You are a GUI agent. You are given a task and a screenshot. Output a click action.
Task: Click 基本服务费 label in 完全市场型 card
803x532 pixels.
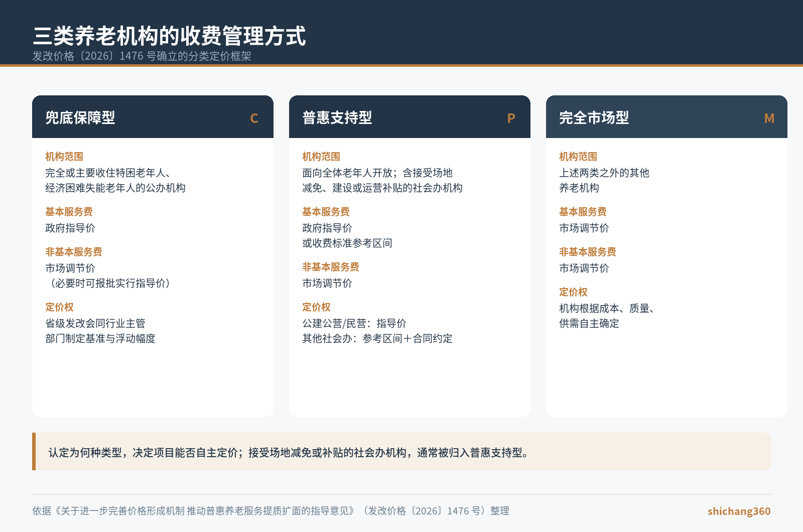583,212
